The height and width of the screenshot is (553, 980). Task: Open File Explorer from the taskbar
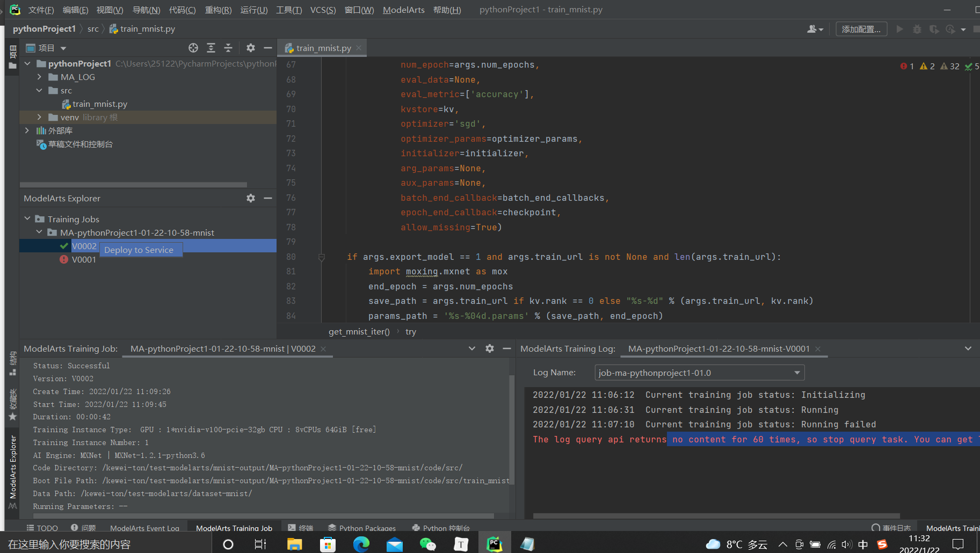point(294,544)
